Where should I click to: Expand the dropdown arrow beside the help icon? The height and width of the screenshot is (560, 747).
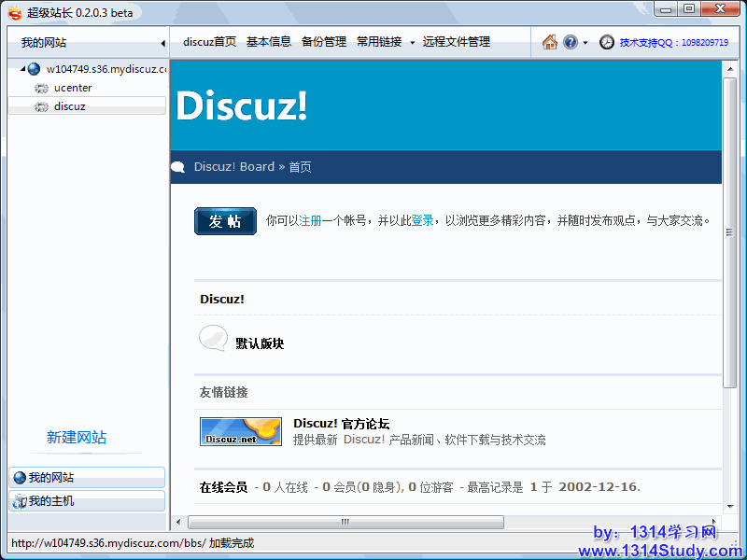(585, 43)
